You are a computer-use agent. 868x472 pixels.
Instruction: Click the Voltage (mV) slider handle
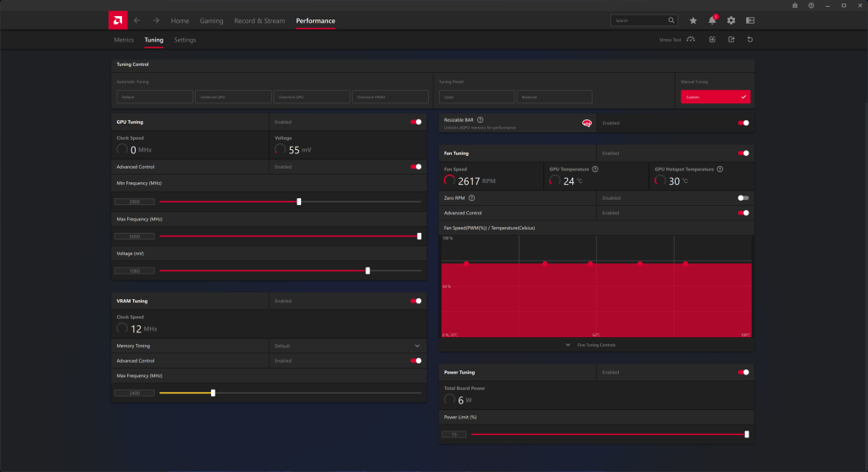pyautogui.click(x=367, y=271)
